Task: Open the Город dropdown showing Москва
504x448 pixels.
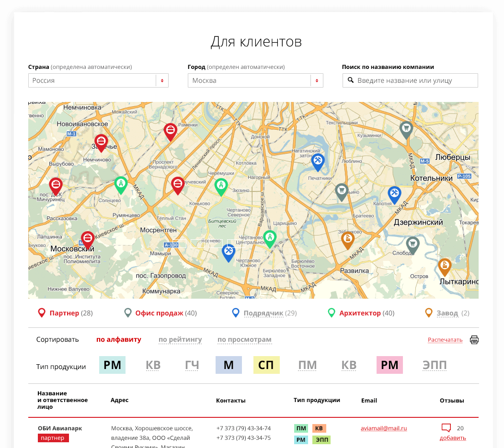Action: pos(255,80)
